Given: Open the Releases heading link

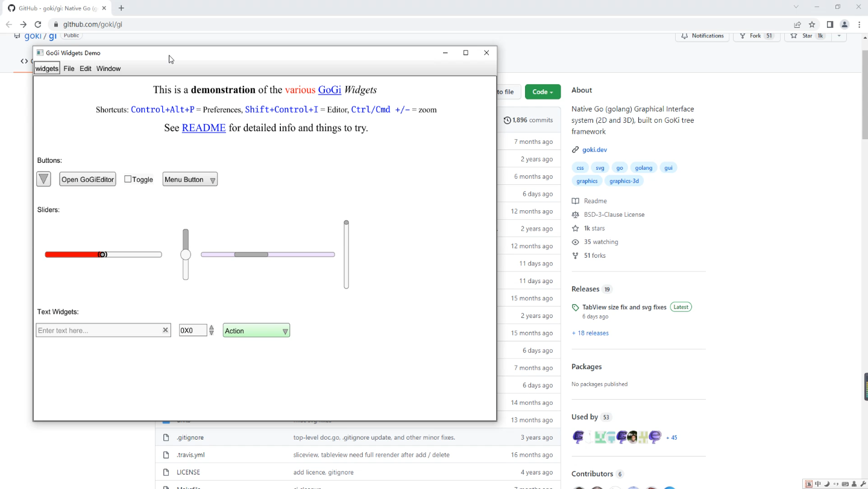Looking at the screenshot, I should (585, 289).
